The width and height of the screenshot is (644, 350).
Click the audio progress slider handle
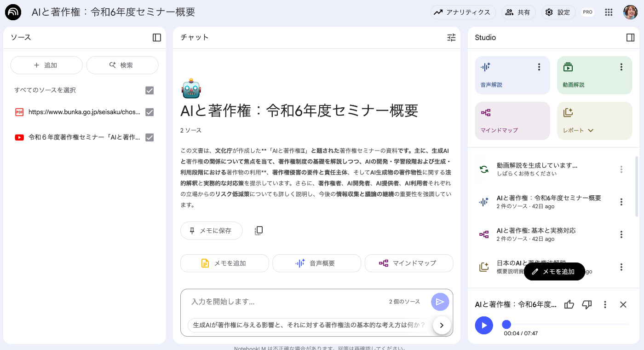coord(506,324)
